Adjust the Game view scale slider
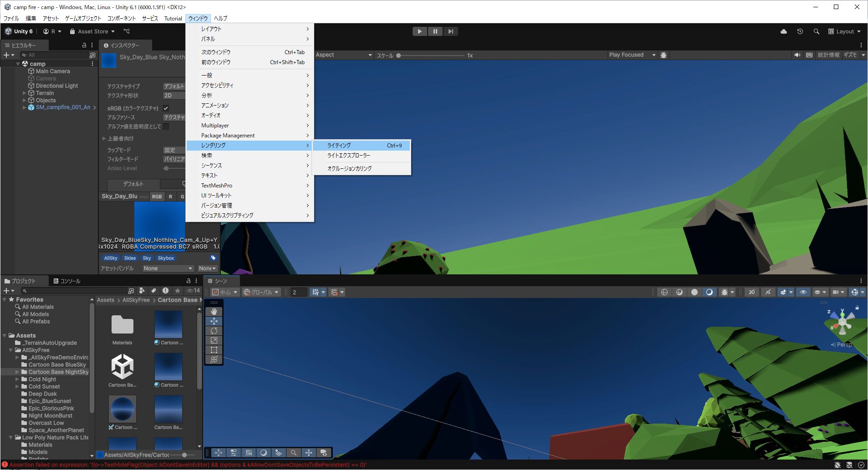 pyautogui.click(x=430, y=56)
